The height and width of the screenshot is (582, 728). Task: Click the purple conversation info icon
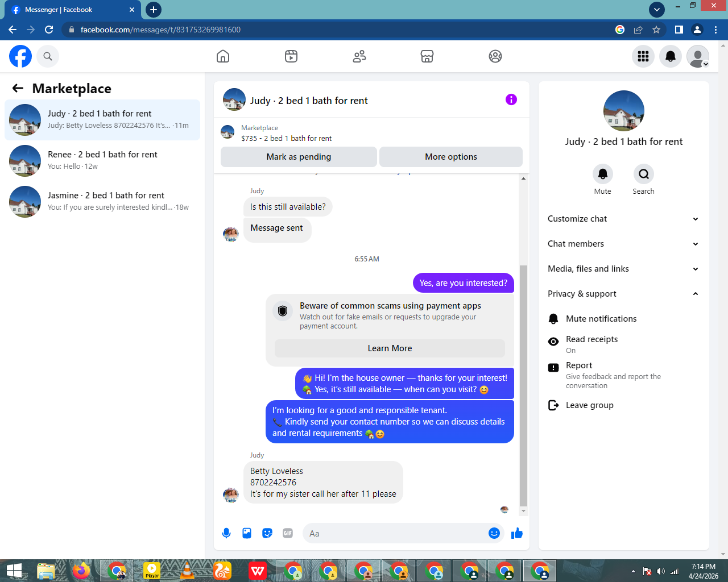(x=511, y=99)
